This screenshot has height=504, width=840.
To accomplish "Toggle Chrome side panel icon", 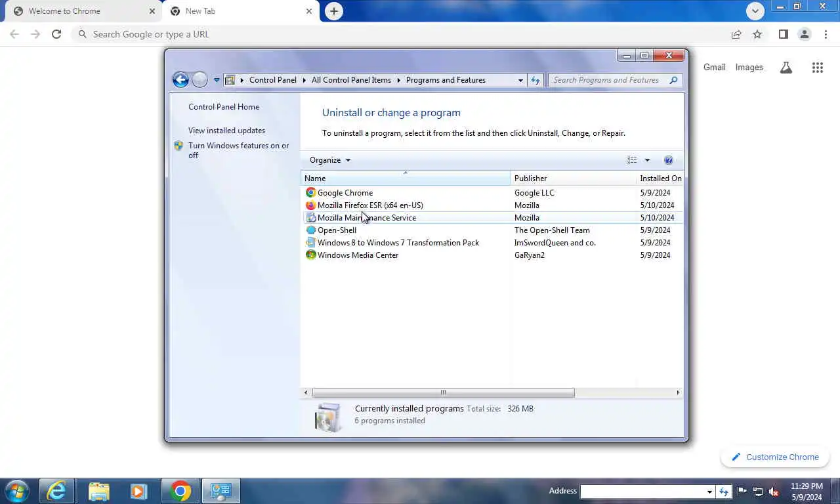I will click(x=783, y=34).
